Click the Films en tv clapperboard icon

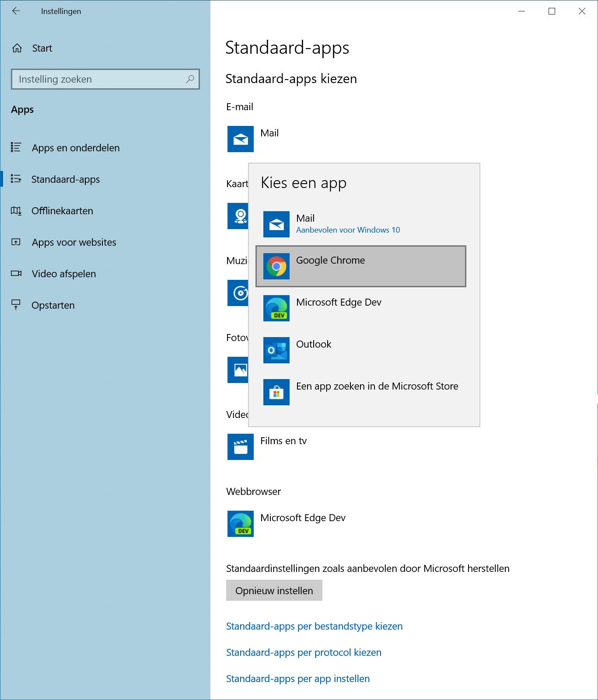(241, 447)
